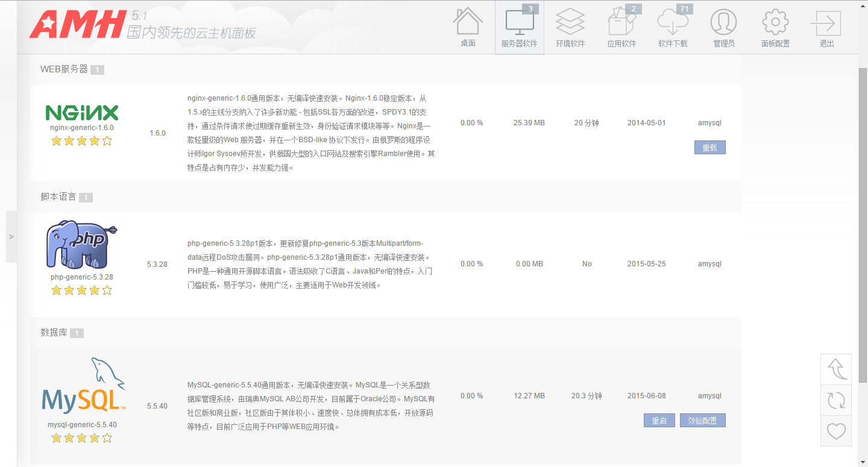
Task: Click the MySQL 效验配置 button
Action: pyautogui.click(x=702, y=421)
